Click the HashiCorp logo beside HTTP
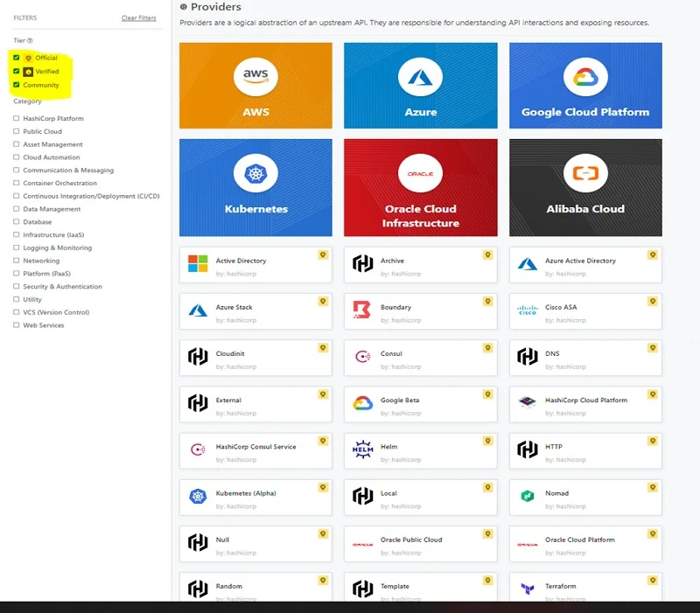This screenshot has width=700, height=613. coord(528,449)
